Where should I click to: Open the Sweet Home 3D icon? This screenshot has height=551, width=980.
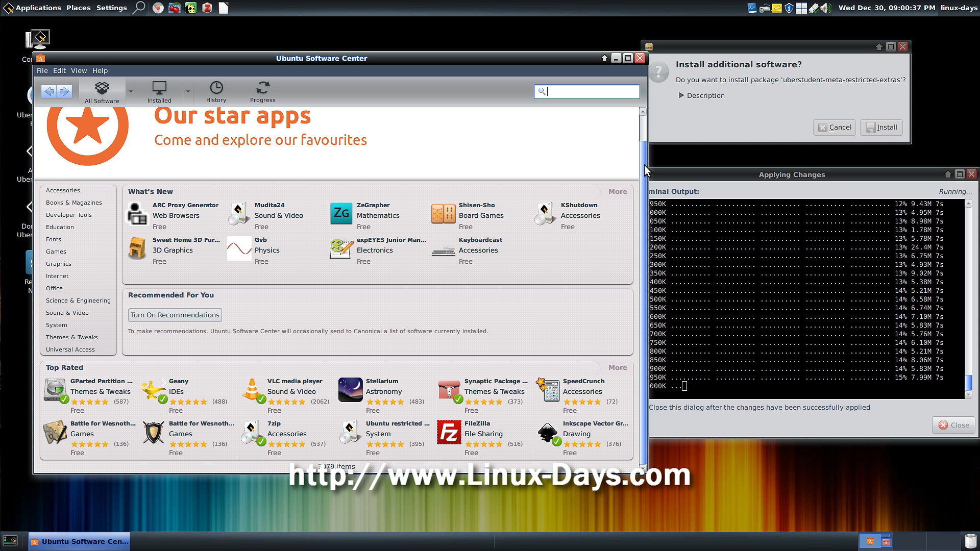click(x=137, y=248)
